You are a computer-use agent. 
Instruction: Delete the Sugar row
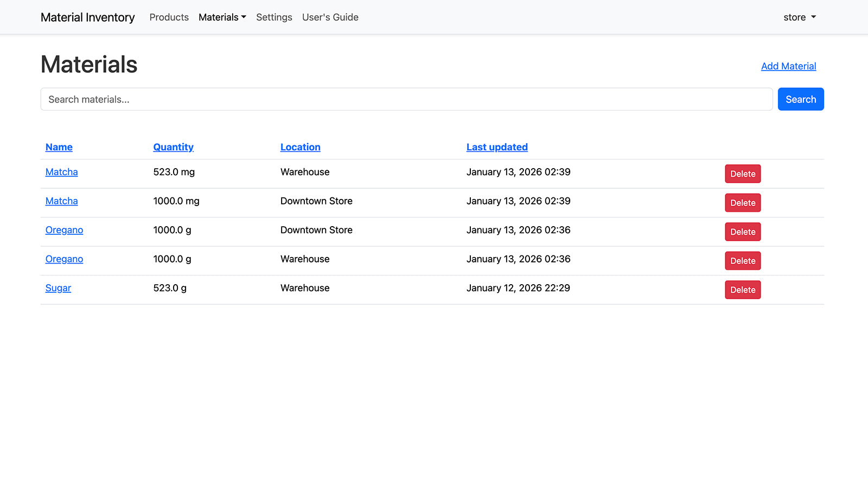tap(742, 290)
